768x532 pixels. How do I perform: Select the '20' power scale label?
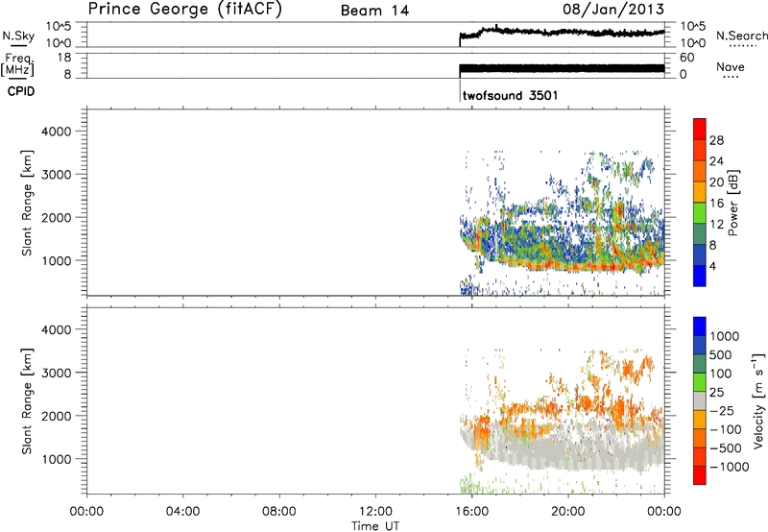(716, 182)
